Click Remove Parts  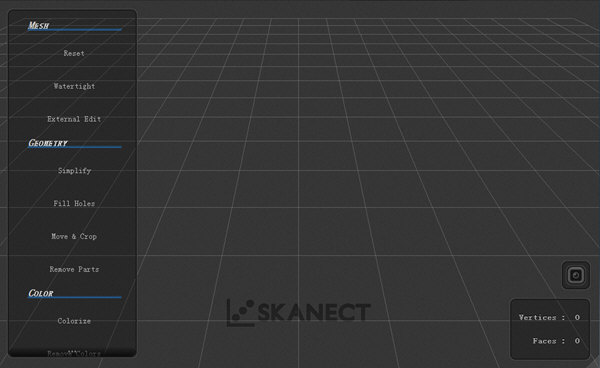click(74, 269)
